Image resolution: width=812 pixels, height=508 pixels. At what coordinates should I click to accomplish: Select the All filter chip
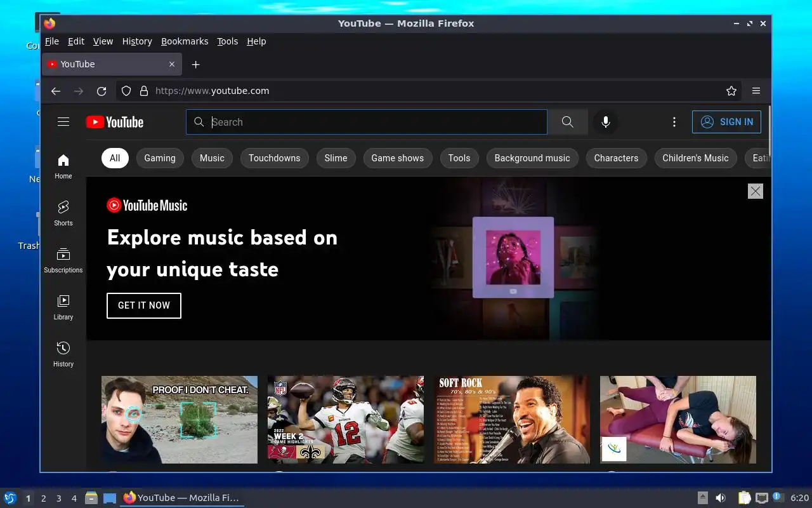click(115, 158)
